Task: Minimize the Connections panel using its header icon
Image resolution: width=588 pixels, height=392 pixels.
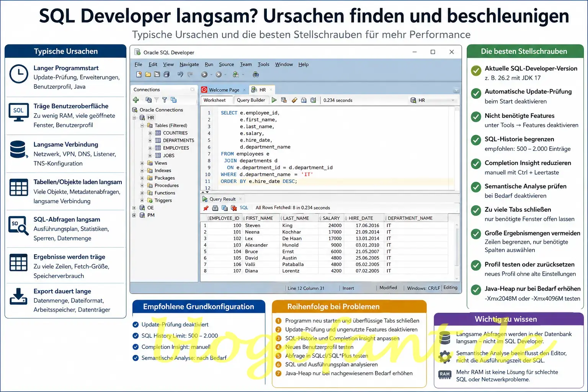Action: tap(192, 90)
